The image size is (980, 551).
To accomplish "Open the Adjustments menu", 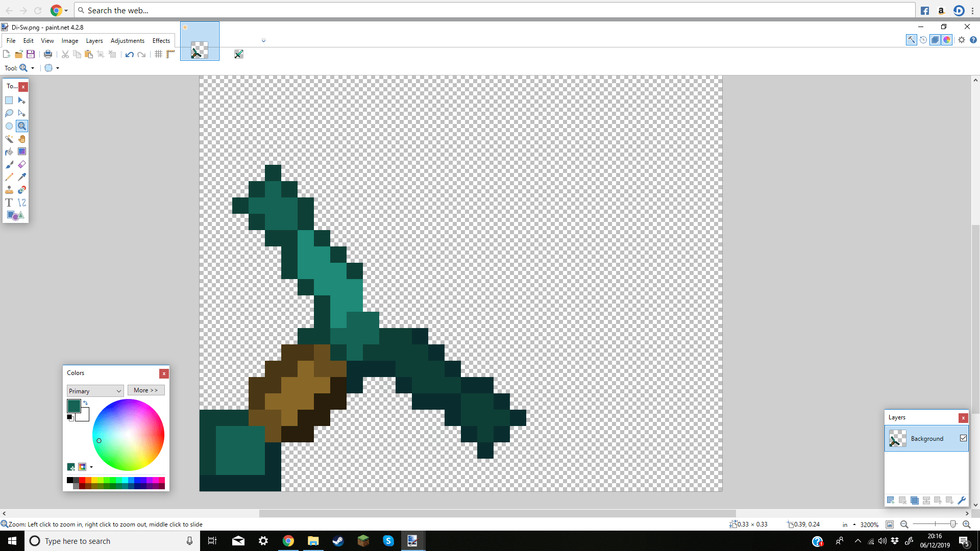I will [x=127, y=41].
